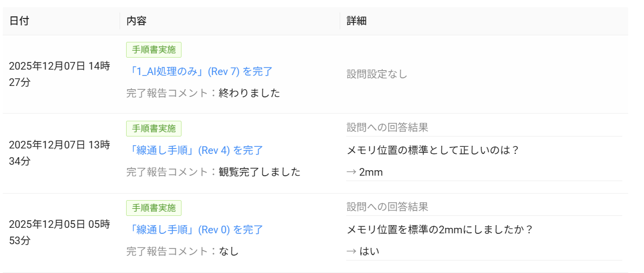Select the 2025年12月07日 13時34分 date cell
The height and width of the screenshot is (273, 644).
(x=60, y=153)
